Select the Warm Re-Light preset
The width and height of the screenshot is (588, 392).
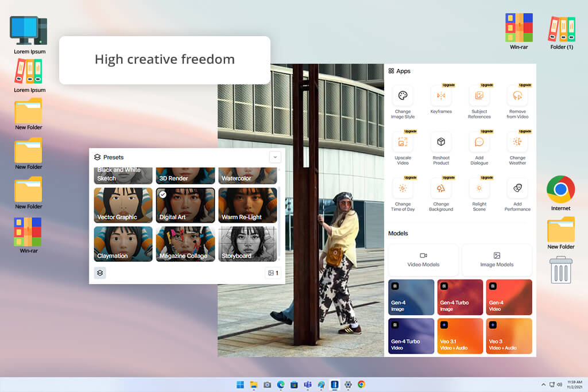coord(247,205)
